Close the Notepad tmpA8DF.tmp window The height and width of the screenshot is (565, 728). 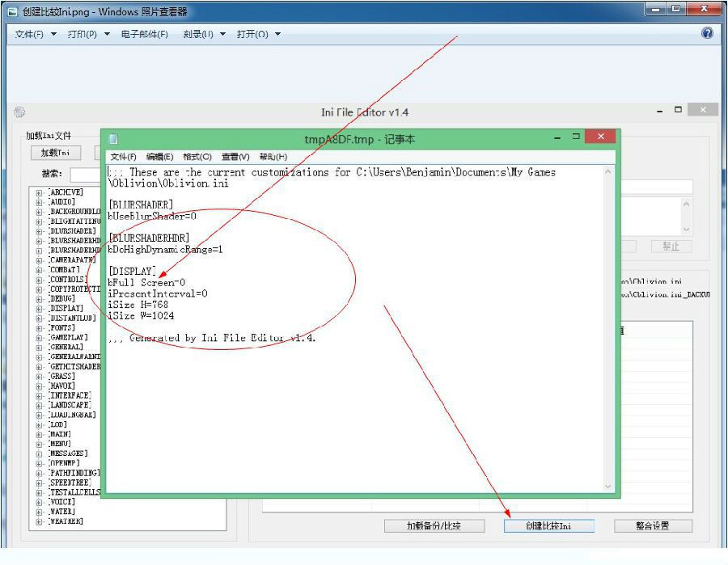click(x=600, y=137)
